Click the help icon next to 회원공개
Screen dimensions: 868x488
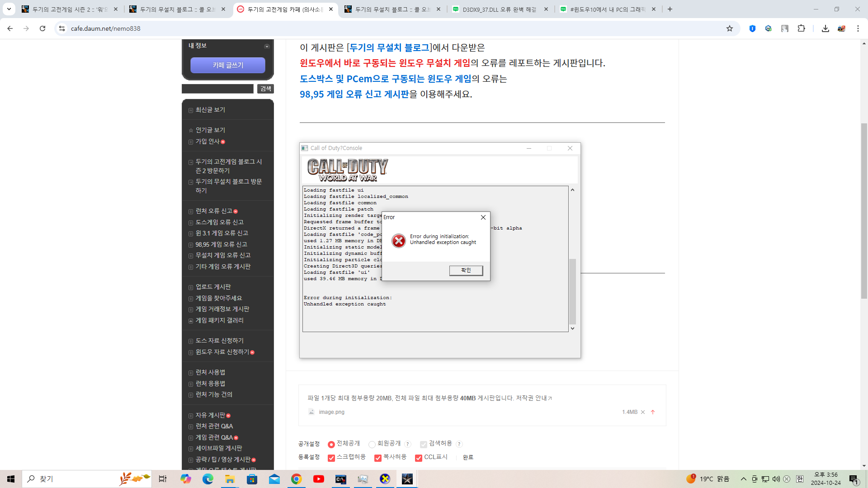[408, 444]
